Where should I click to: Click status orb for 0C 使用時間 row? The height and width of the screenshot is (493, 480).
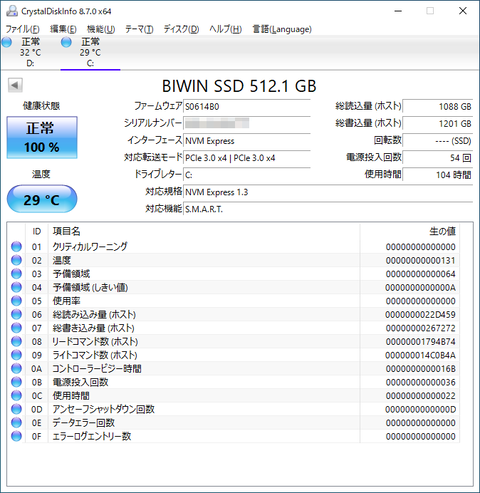[x=16, y=396]
